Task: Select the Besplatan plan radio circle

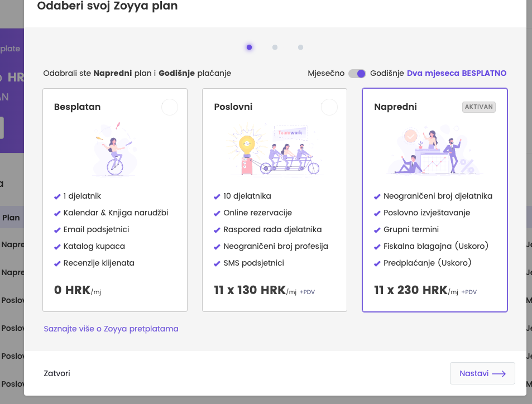Action: 170,107
